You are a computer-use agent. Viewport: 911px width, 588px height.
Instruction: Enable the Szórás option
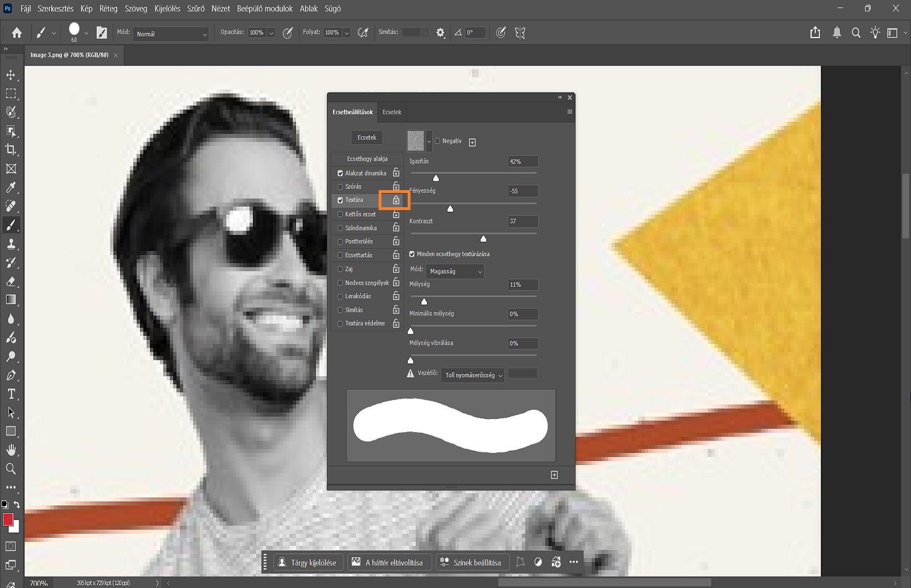point(340,186)
